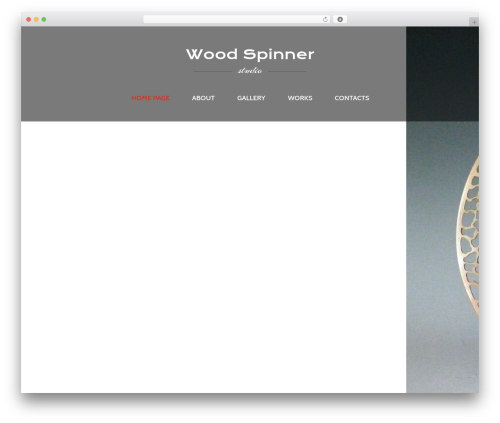Open the CONTACTS page

click(x=352, y=98)
